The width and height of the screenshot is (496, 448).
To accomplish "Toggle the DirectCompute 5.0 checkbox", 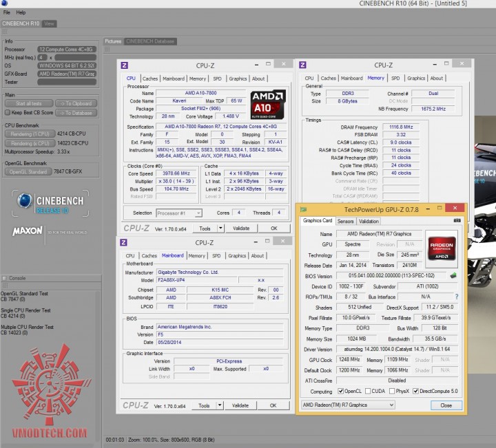I will coord(415,391).
